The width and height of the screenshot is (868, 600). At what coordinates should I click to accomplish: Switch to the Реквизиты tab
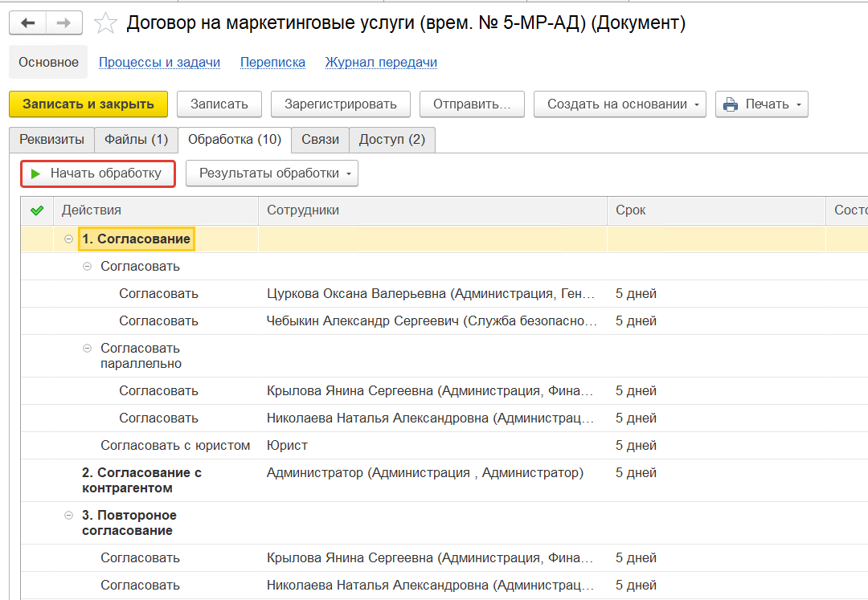point(51,140)
